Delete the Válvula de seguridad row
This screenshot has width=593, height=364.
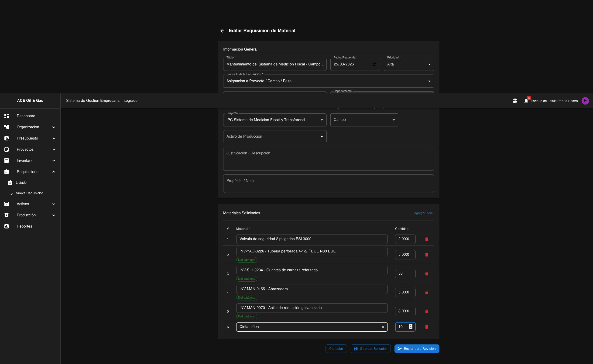pos(426,239)
